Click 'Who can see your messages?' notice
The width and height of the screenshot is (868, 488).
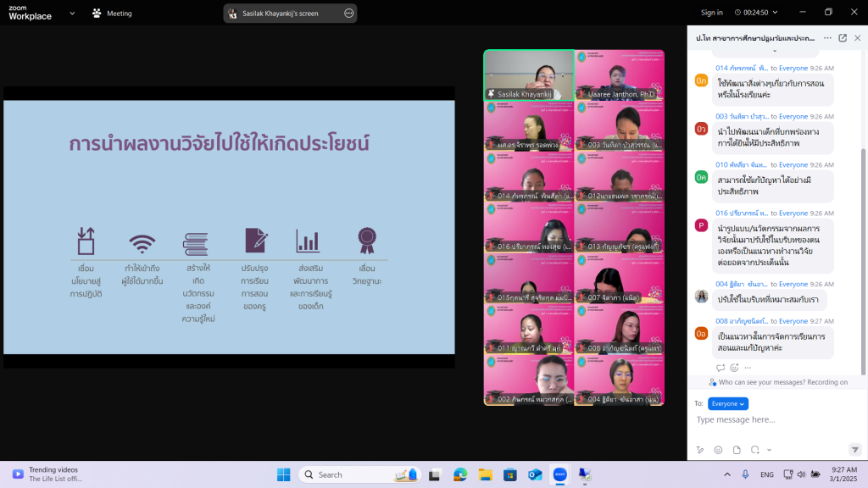pyautogui.click(x=778, y=382)
